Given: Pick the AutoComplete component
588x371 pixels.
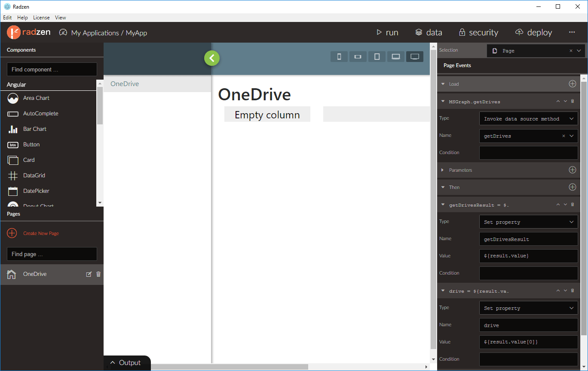Looking at the screenshot, I should click(40, 114).
